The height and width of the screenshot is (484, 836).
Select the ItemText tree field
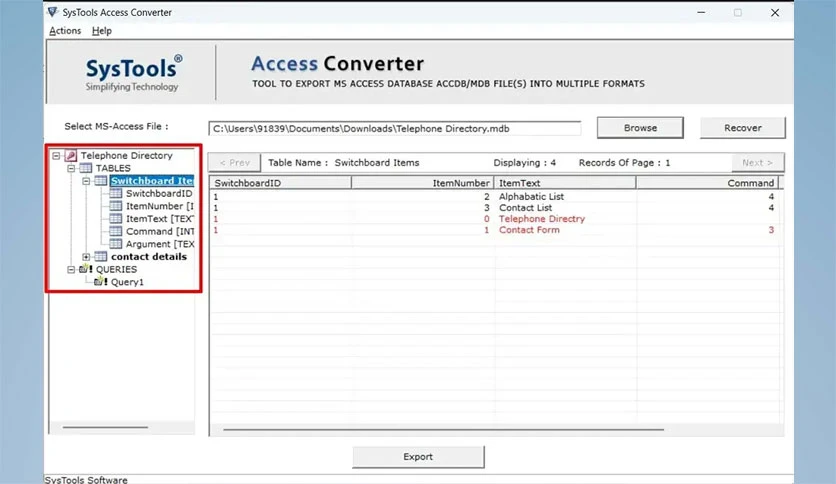tap(159, 219)
